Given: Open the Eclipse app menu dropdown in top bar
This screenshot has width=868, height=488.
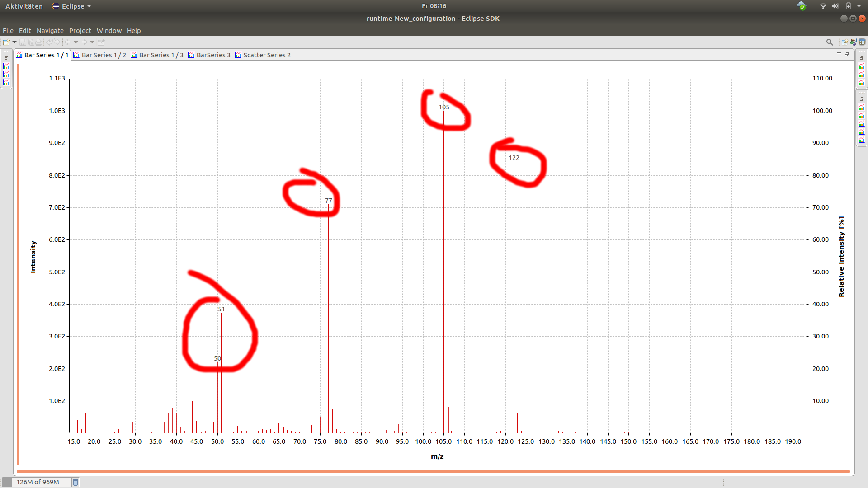Looking at the screenshot, I should click(x=71, y=6).
